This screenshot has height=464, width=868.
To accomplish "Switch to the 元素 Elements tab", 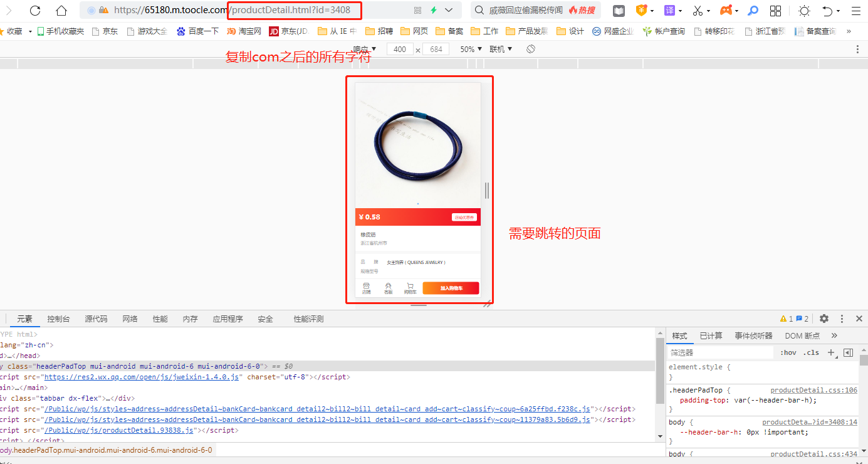I will click(24, 319).
